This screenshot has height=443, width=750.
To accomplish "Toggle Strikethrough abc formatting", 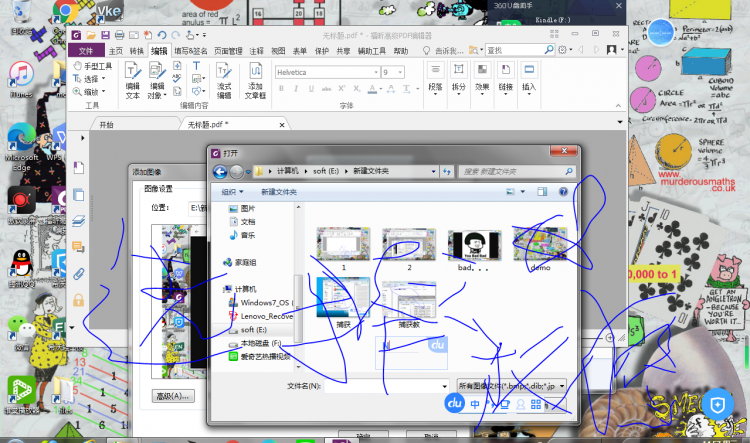I will pyautogui.click(x=327, y=89).
